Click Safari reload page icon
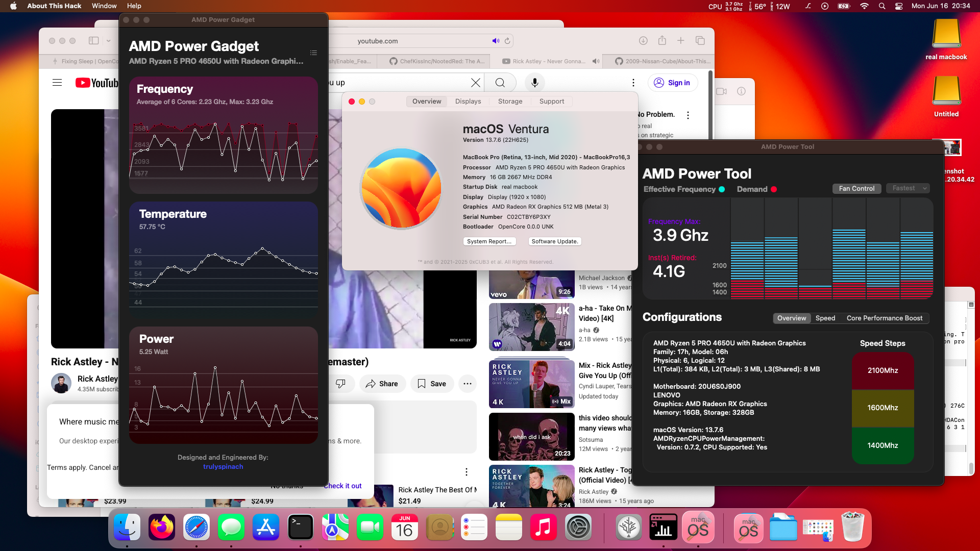The height and width of the screenshot is (551, 980). [507, 41]
